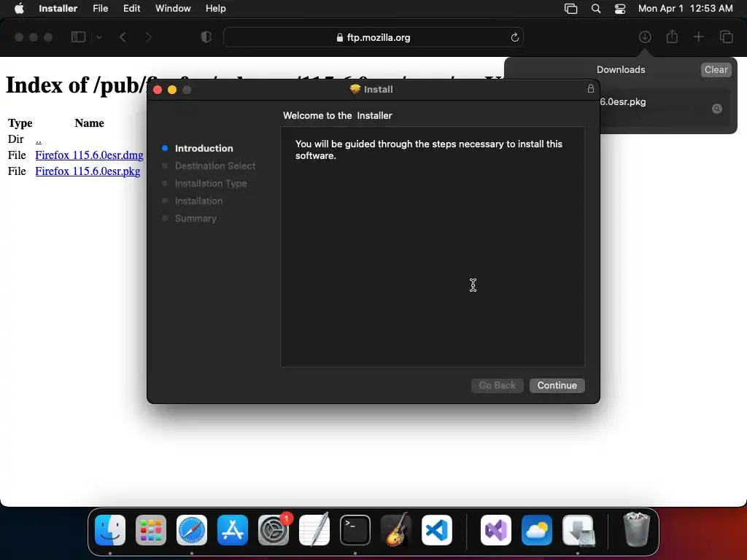Click the ftp.mozilla.org address bar
Image resolution: width=747 pixels, height=560 pixels.
pos(373,37)
